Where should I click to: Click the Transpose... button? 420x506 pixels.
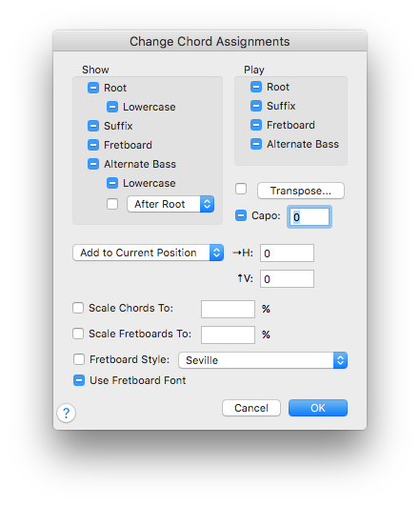click(x=301, y=191)
